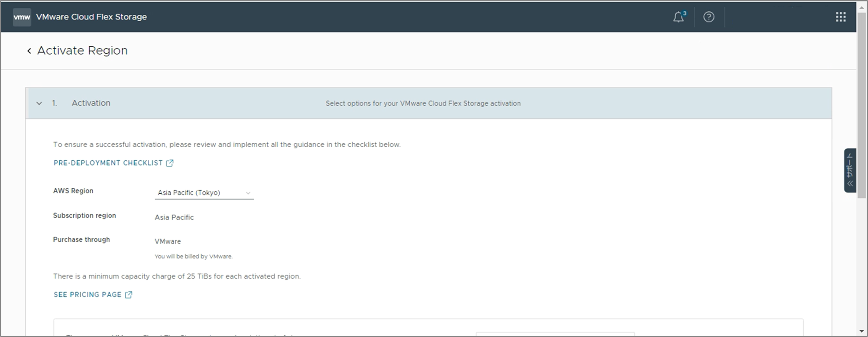
Task: Open the See Pricing Page link
Action: click(87, 295)
